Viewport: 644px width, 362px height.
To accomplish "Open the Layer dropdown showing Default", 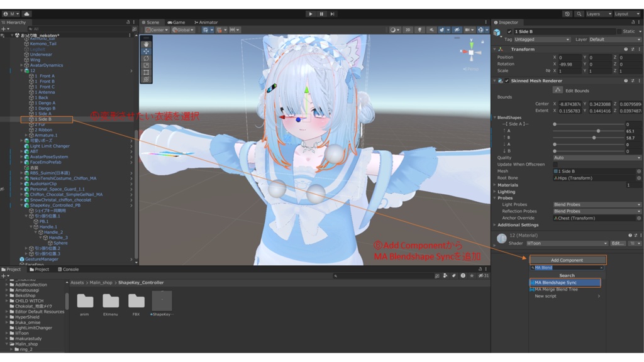I will 614,40.
